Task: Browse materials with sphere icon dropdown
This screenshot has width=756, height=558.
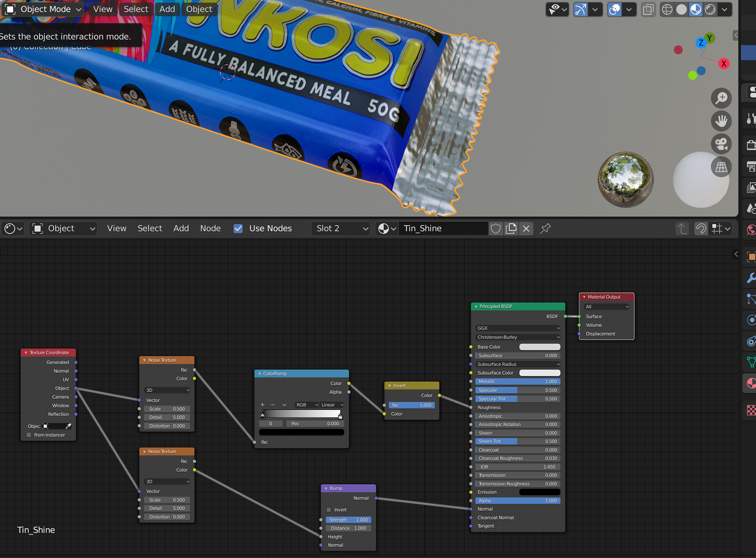Action: [x=387, y=228]
